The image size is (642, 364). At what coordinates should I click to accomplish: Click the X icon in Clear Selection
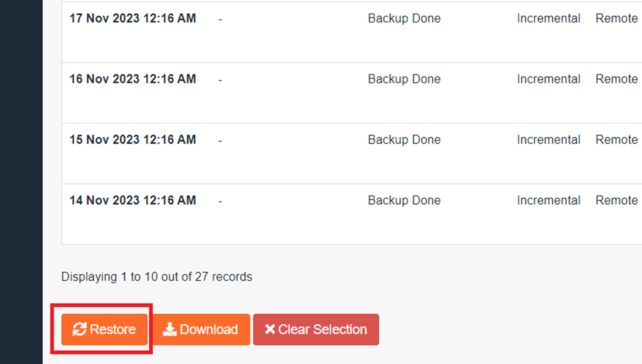coord(269,329)
